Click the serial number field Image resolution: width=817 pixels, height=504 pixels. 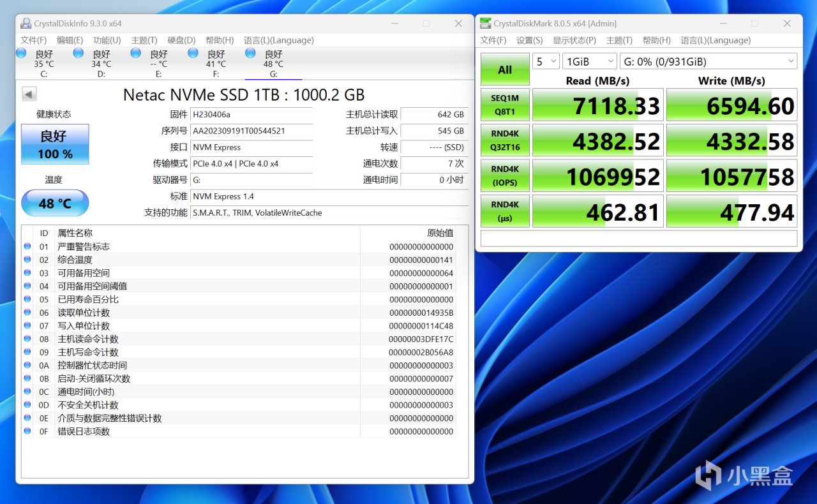tap(252, 131)
